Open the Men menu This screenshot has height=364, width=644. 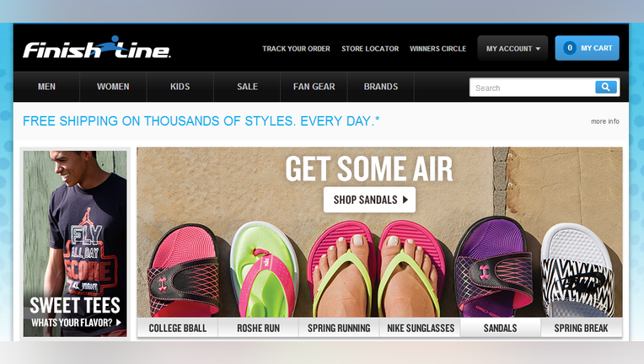coord(46,87)
